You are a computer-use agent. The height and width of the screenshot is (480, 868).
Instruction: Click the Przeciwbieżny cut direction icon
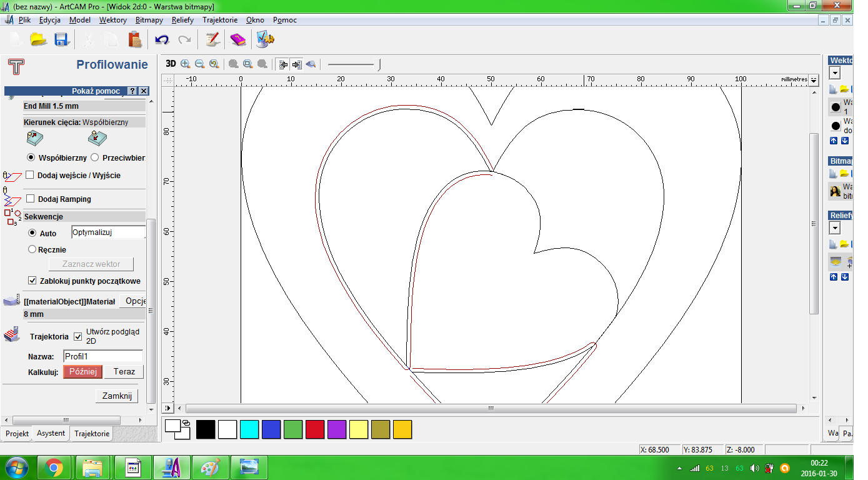pyautogui.click(x=97, y=139)
